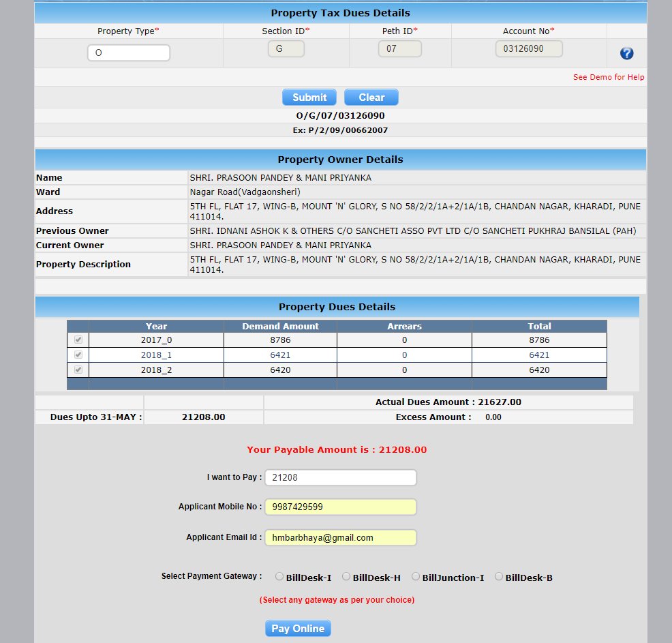Click the Submit button
Image resolution: width=672 pixels, height=643 pixels.
(309, 98)
